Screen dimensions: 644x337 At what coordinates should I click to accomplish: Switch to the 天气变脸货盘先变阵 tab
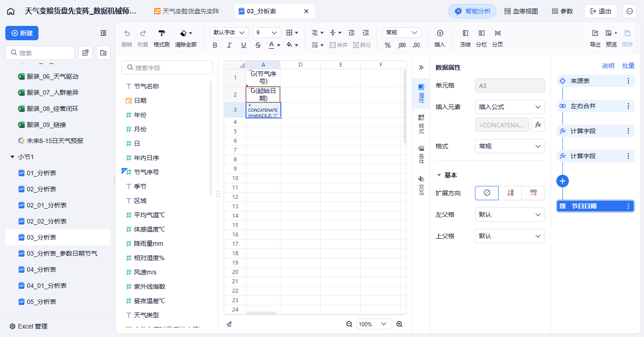click(x=187, y=11)
